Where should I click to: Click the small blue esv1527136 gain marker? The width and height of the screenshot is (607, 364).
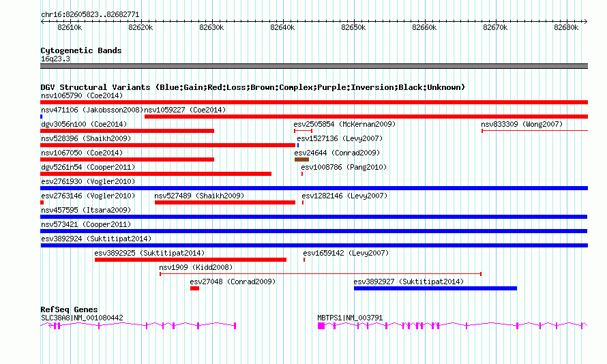click(298, 145)
